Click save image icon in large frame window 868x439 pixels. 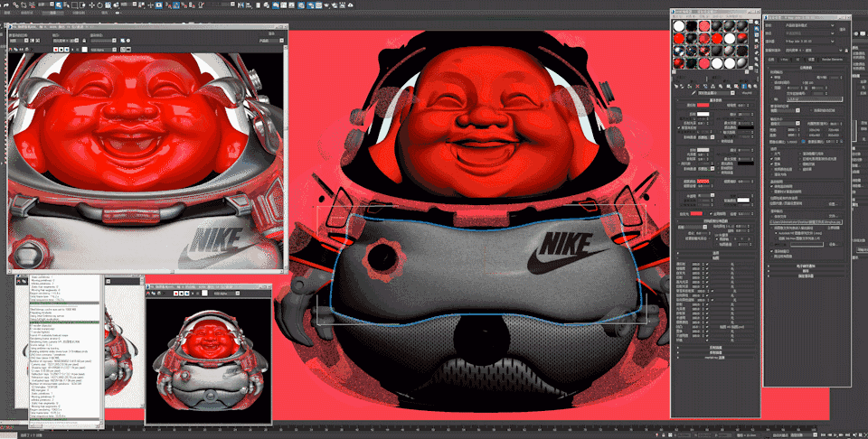click(11, 49)
